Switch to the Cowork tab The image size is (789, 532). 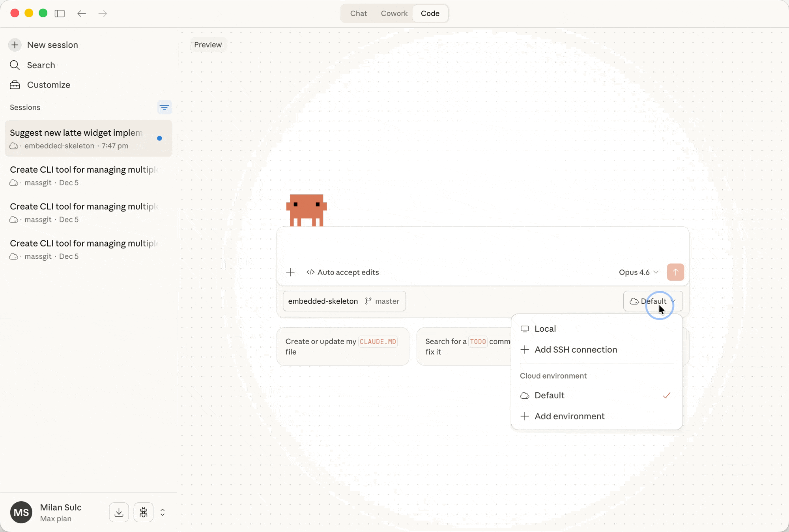pos(394,13)
